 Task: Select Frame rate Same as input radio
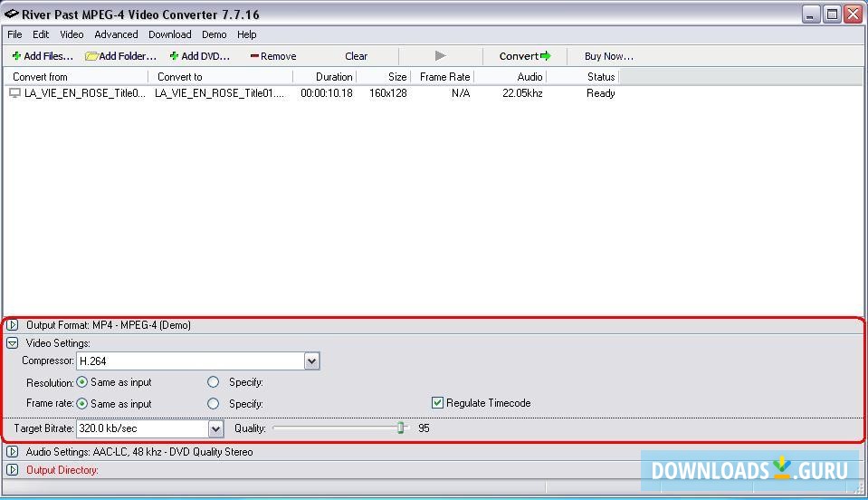point(82,404)
